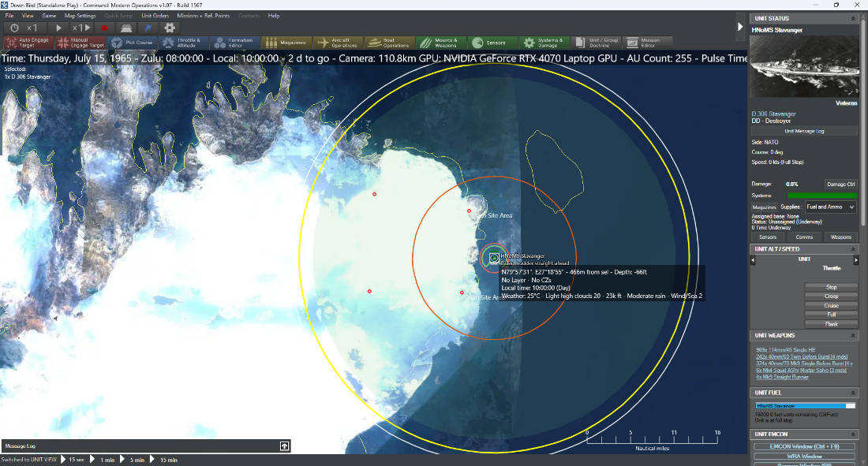Collapse the Unit Weapons section
The width and height of the screenshot is (868, 466).
[x=853, y=335]
